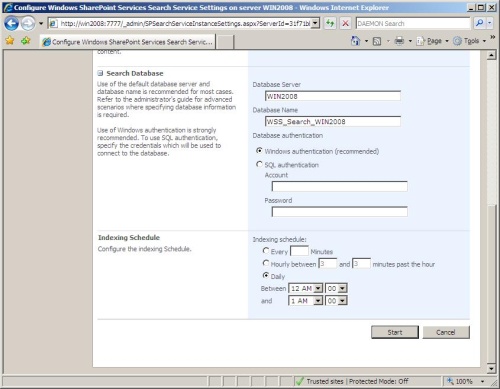Screen dimensions: 500x389
Task: Click the Database Name input field
Action: click(x=333, y=122)
